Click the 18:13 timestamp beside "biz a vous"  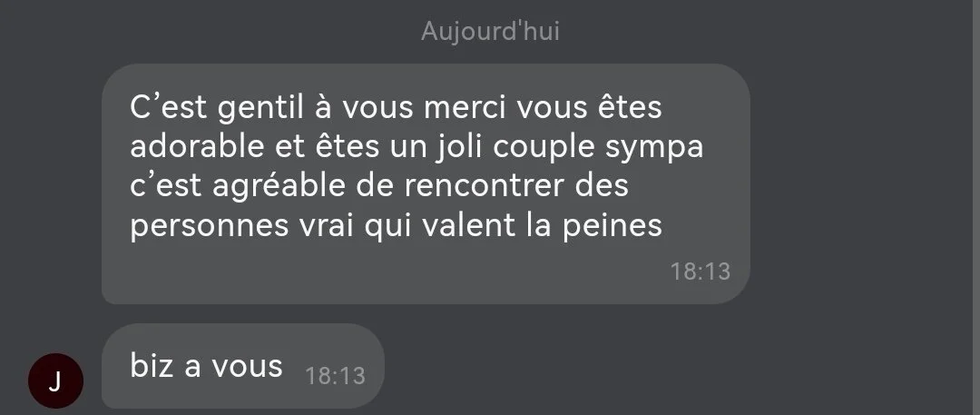(x=335, y=376)
